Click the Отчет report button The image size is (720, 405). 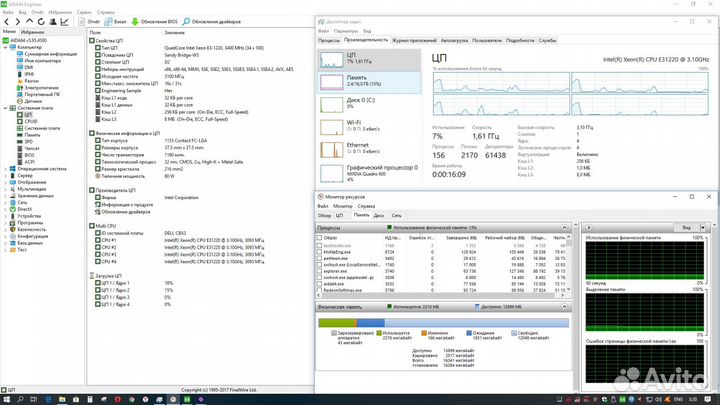[x=89, y=22]
